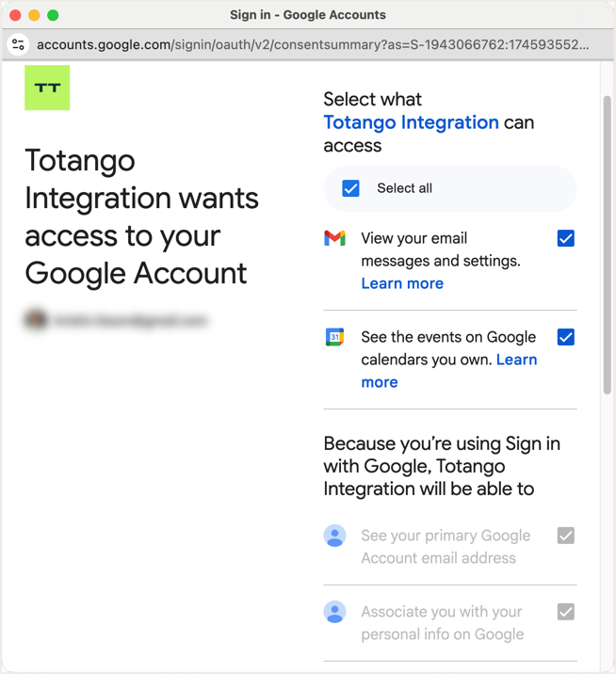Open Learn more link under email messages
Viewport: 616px width, 674px height.
click(x=402, y=283)
